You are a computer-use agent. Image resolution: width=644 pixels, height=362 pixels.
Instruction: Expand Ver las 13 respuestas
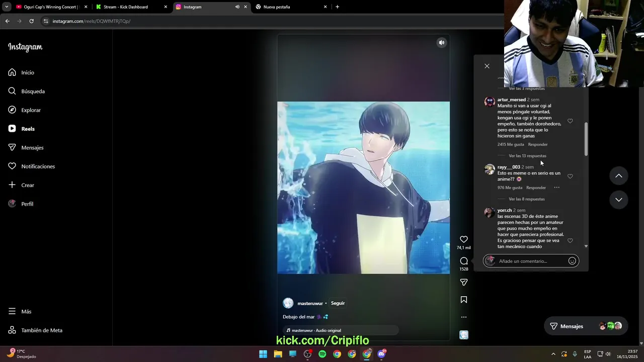527,156
